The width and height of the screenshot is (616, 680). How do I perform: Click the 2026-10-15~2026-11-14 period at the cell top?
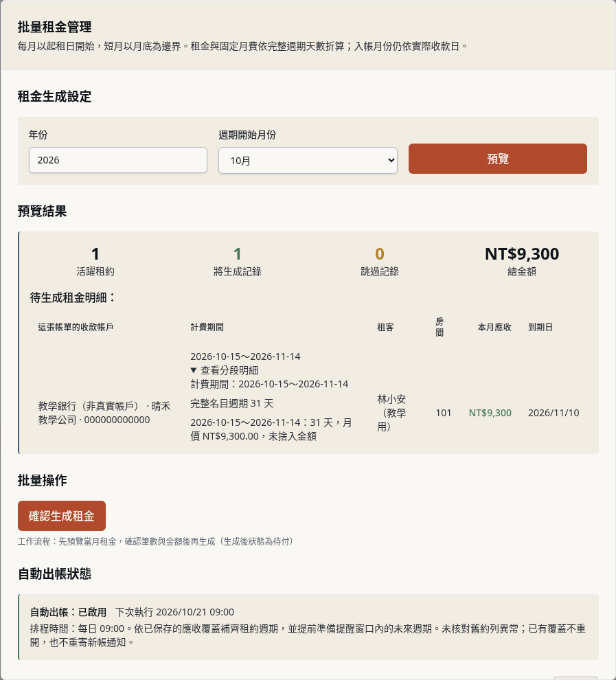pos(245,356)
